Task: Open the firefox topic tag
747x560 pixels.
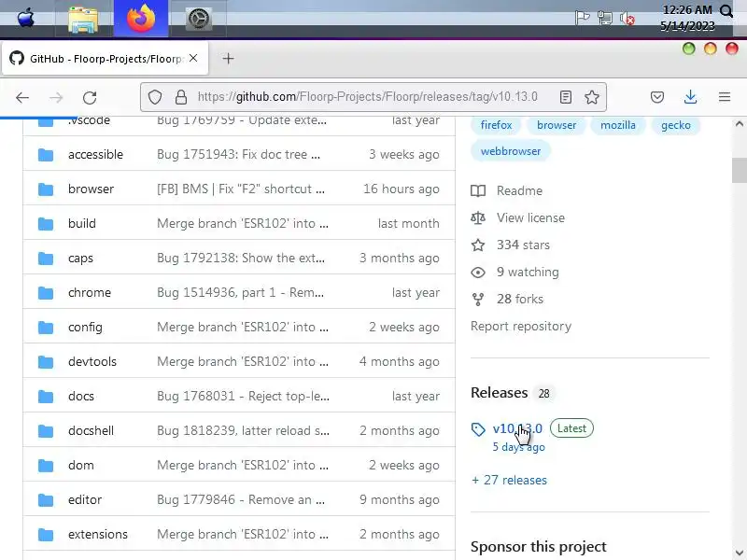Action: [x=496, y=125]
